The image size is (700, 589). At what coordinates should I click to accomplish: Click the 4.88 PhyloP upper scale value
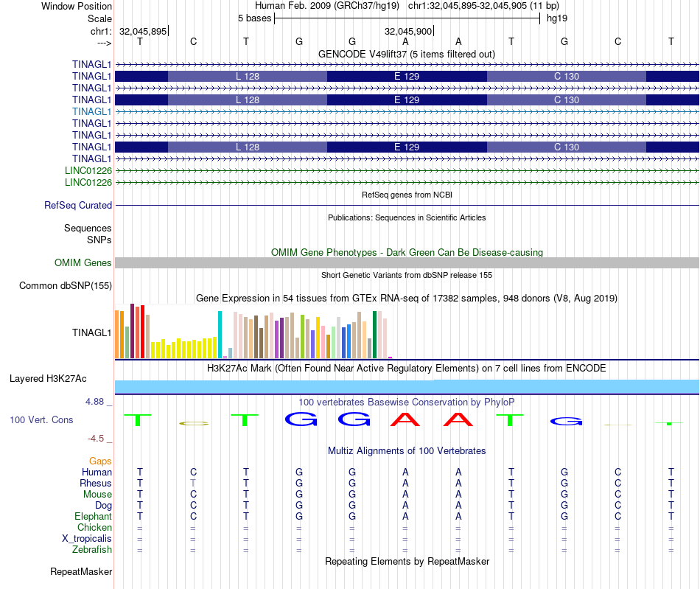pyautogui.click(x=94, y=402)
